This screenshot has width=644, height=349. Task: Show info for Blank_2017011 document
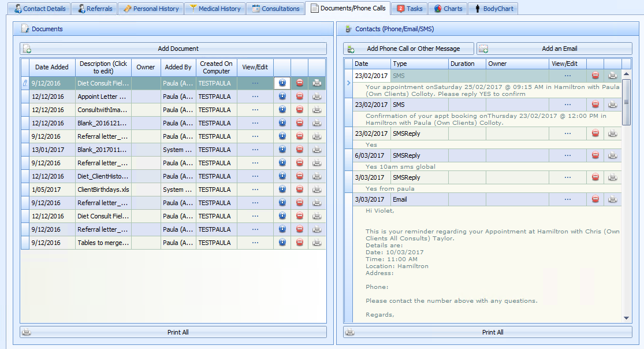282,149
